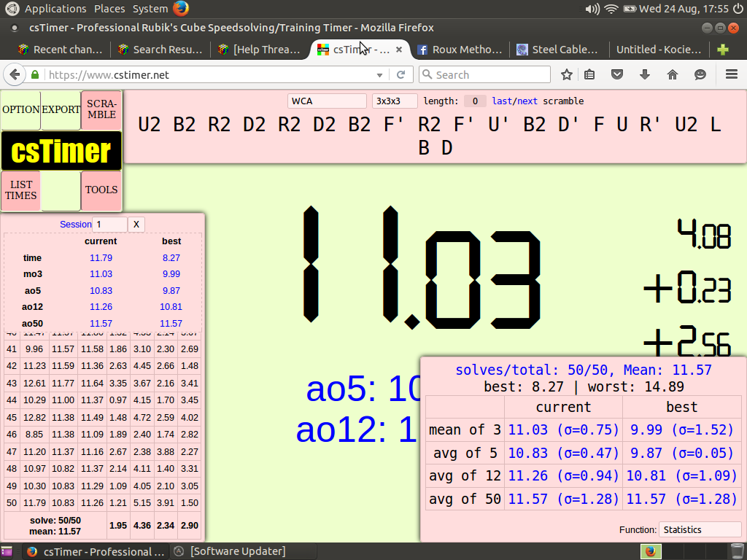747x560 pixels.
Task: Switch to the Help Thread tab
Action: (260, 50)
